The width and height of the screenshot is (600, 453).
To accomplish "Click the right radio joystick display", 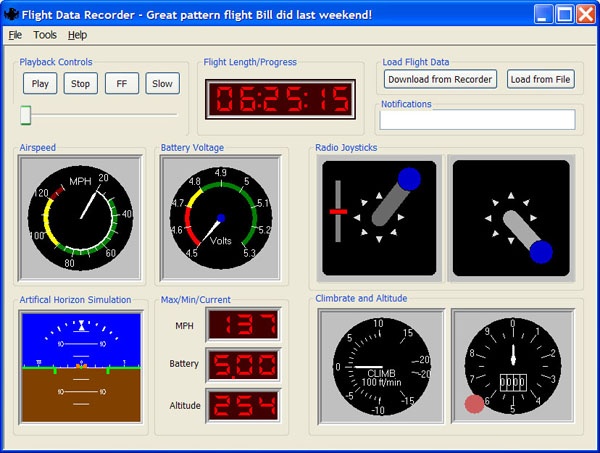I will [511, 218].
